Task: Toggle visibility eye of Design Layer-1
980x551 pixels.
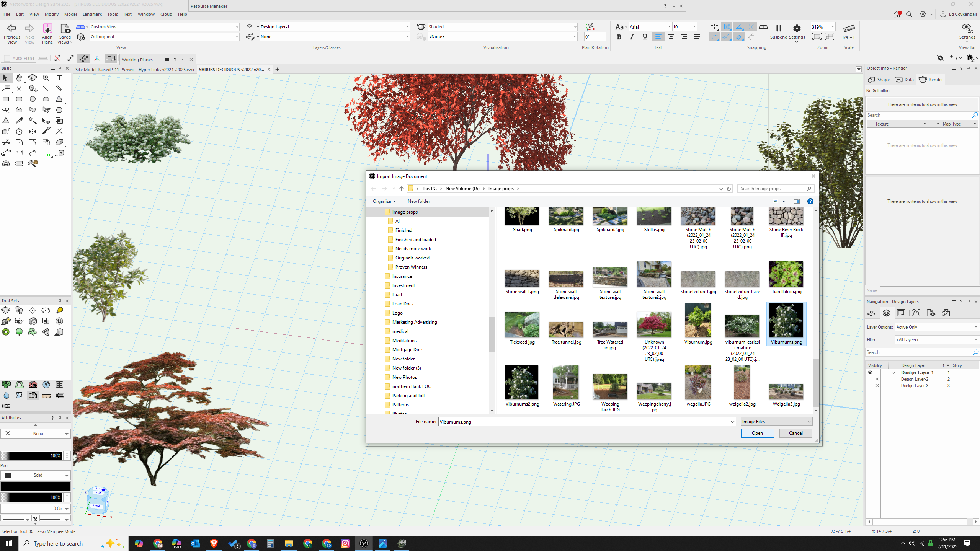Action: (870, 372)
